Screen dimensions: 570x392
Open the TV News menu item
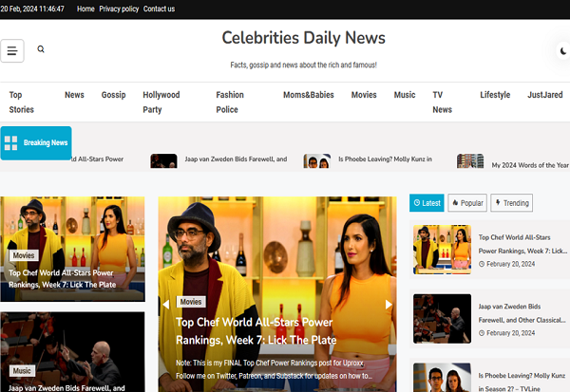click(x=442, y=103)
